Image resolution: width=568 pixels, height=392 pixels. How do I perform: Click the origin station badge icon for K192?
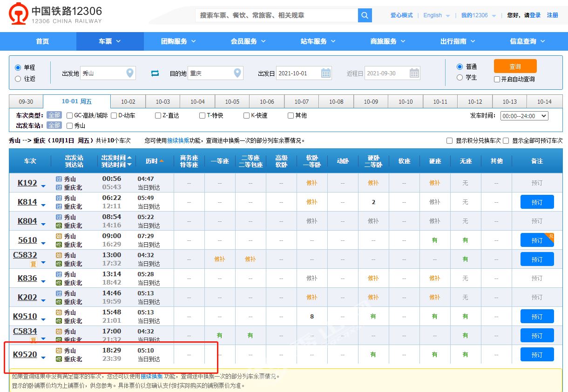pos(59,179)
